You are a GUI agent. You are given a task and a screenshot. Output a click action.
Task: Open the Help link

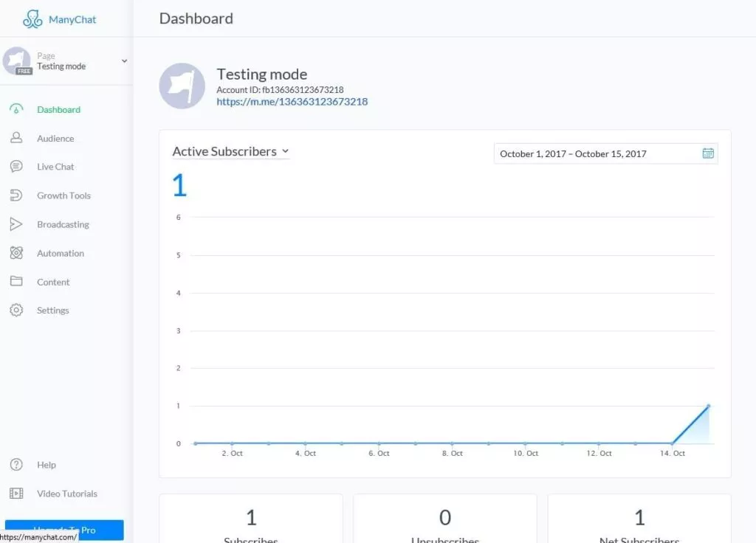[47, 465]
